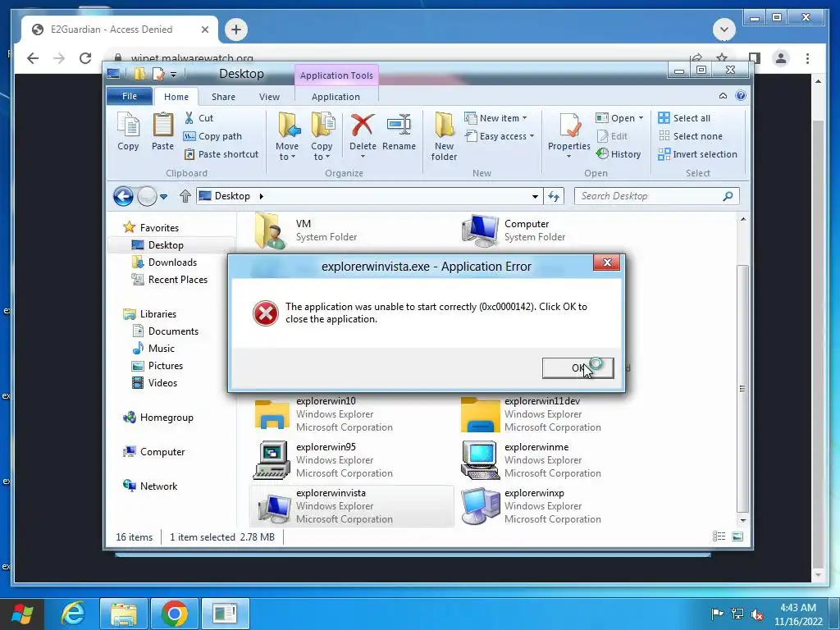
Task: Click the Explorer refresh button
Action: tap(554, 197)
